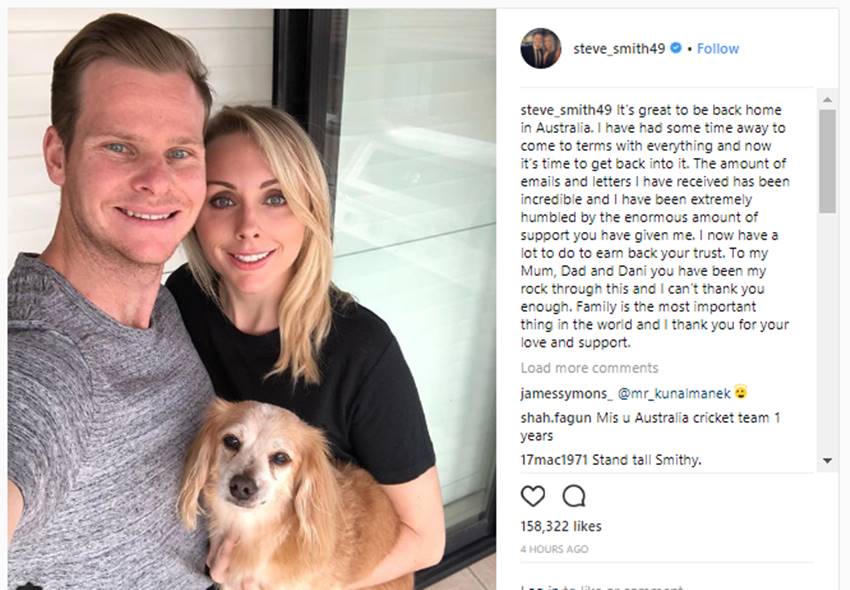The width and height of the screenshot is (850, 590).
Task: Expand Load more comments
Action: pyautogui.click(x=589, y=368)
